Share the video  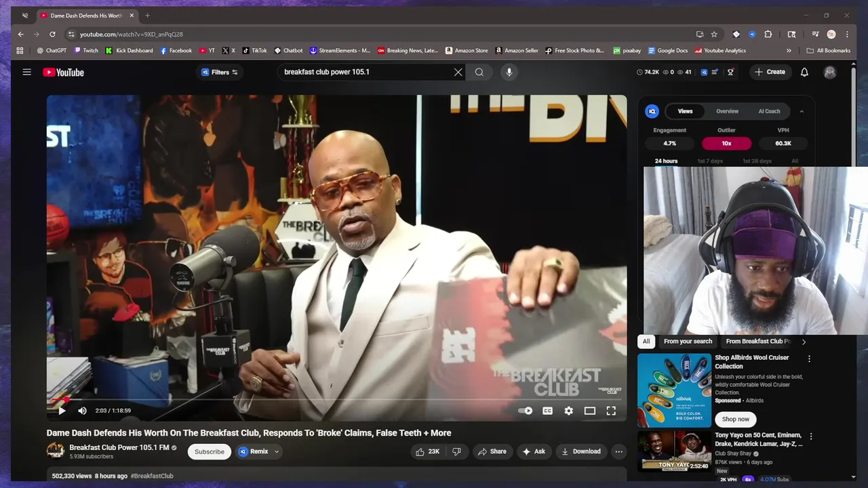[x=492, y=451]
